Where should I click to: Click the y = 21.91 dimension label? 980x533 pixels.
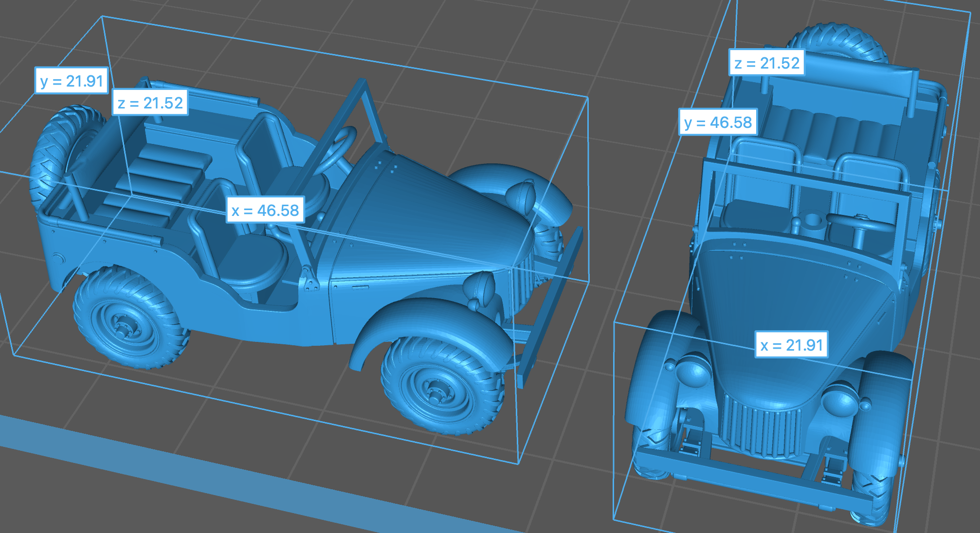pyautogui.click(x=72, y=81)
